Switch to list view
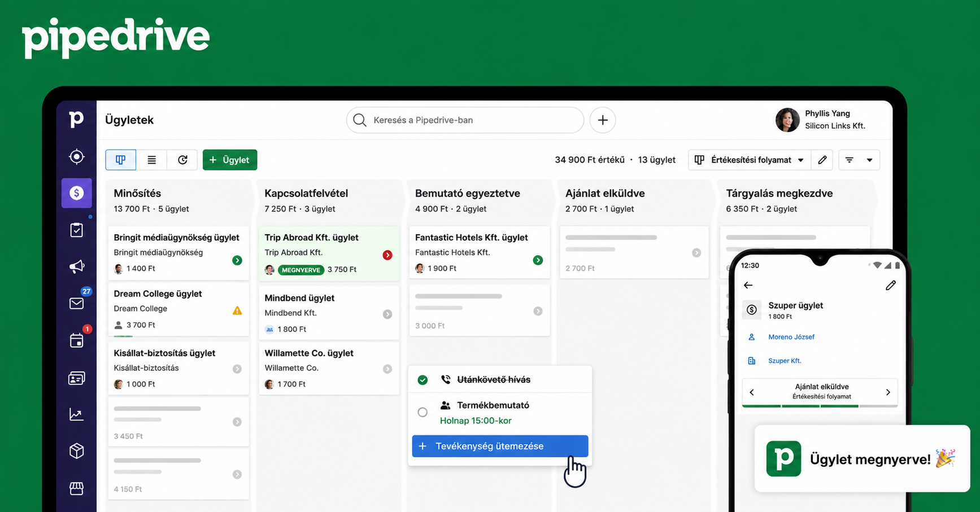This screenshot has width=980, height=512. [151, 160]
